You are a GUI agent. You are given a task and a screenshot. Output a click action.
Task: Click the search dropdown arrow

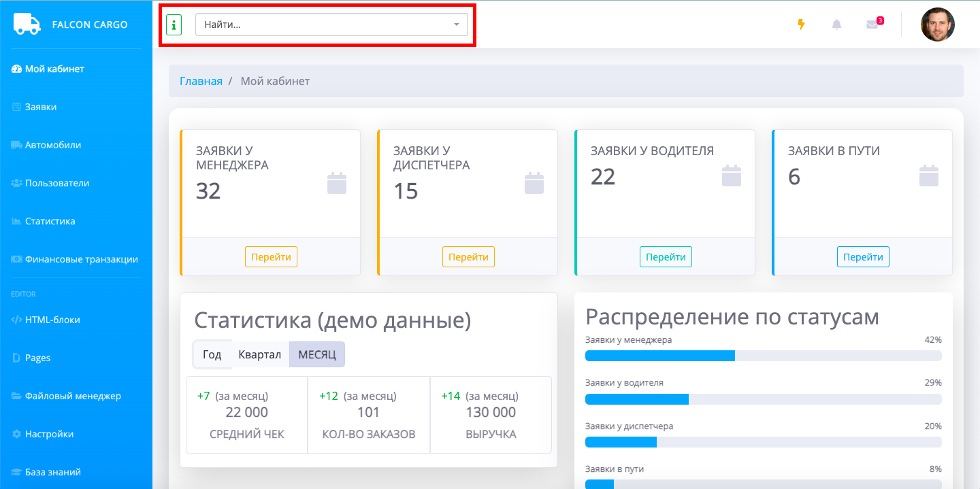pos(457,25)
